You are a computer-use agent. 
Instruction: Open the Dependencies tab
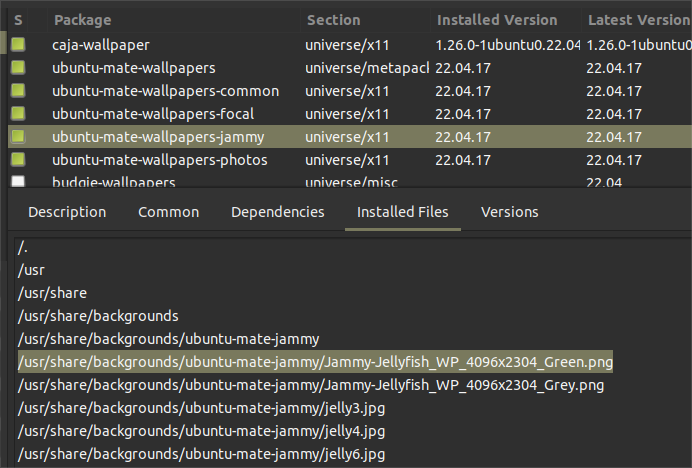click(x=278, y=212)
